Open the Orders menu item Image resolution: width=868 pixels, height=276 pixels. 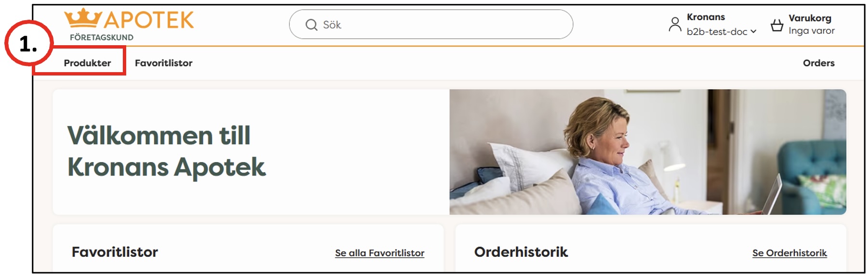pos(818,63)
